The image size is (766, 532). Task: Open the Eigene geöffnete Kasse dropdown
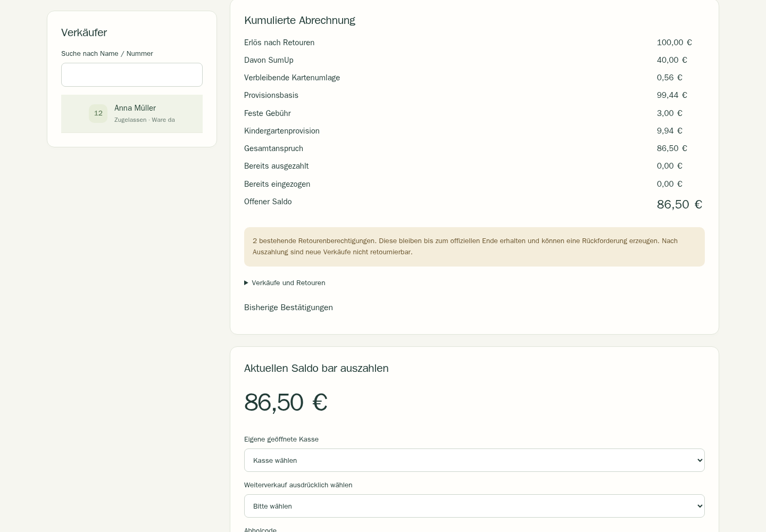474,460
